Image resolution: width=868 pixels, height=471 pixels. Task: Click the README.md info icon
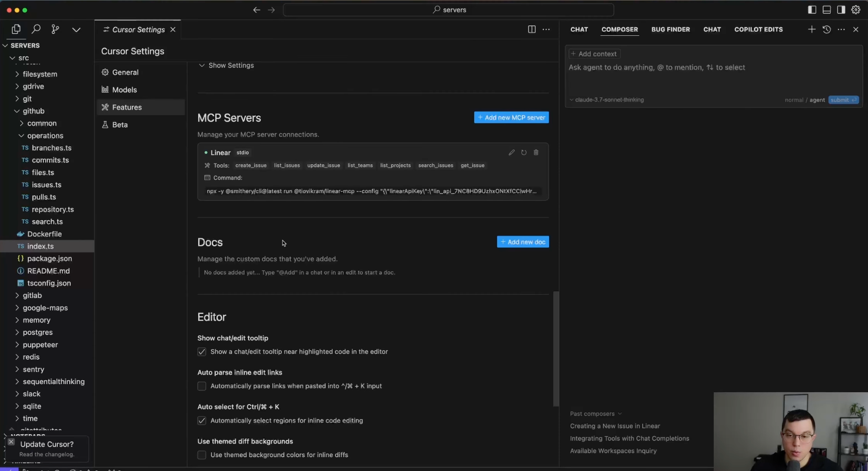(21, 271)
